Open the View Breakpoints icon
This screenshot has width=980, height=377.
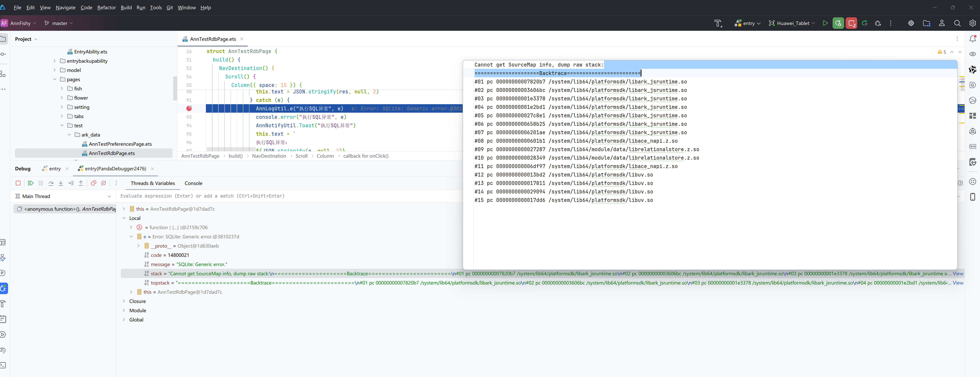94,183
